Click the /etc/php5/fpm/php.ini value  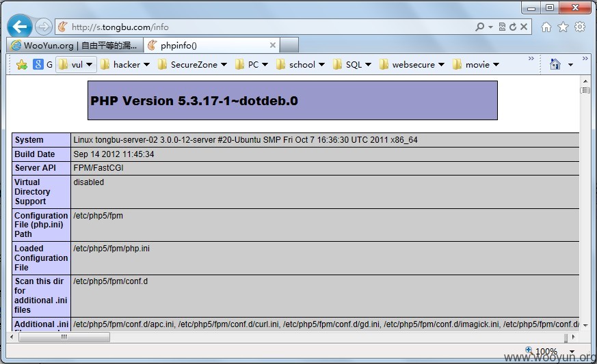click(111, 249)
